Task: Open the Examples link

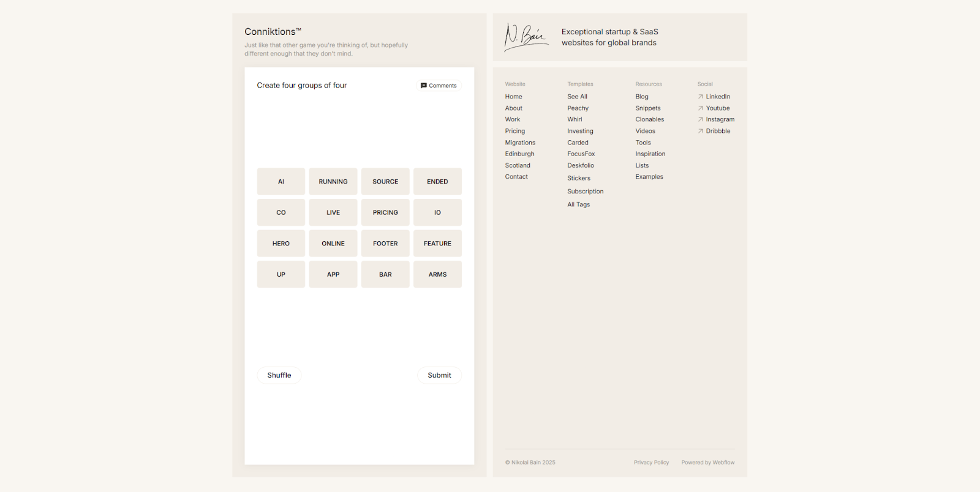Action: 649,177
